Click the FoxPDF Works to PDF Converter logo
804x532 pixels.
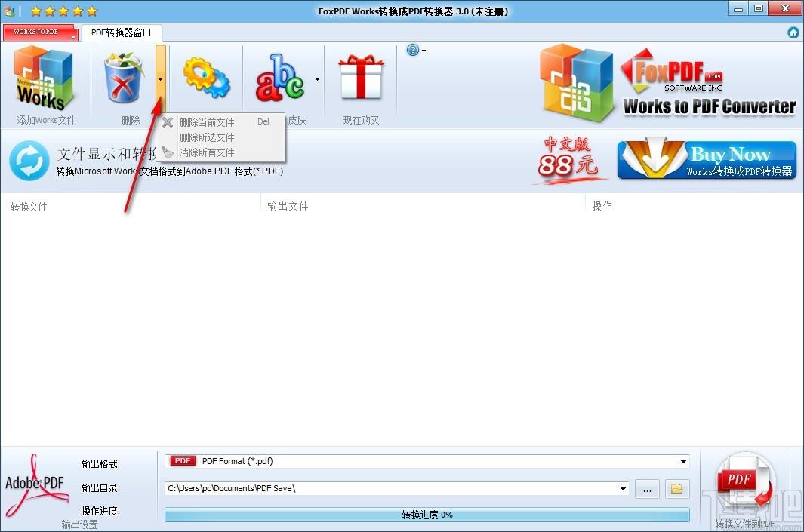click(x=667, y=83)
